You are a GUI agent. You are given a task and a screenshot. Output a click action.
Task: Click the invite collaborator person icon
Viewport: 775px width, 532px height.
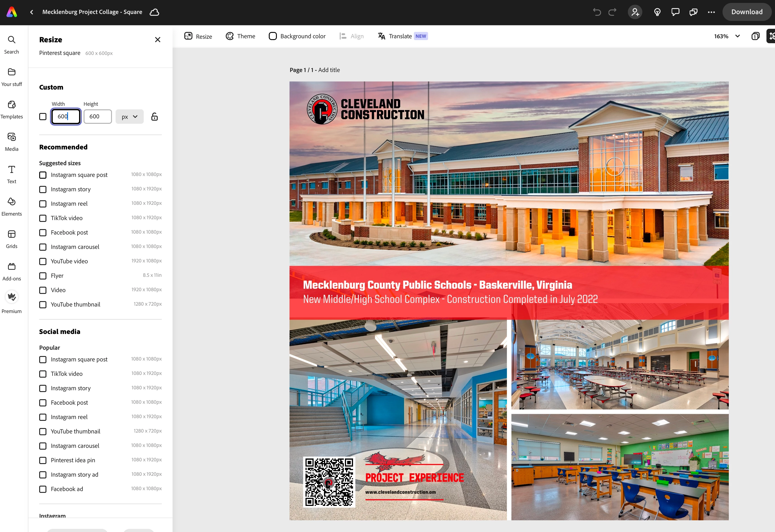635,12
